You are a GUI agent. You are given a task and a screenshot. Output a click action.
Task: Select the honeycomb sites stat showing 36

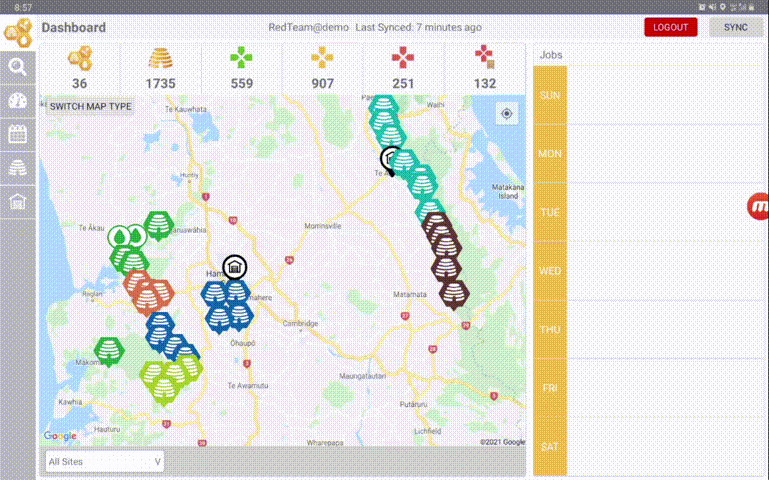pos(79,69)
